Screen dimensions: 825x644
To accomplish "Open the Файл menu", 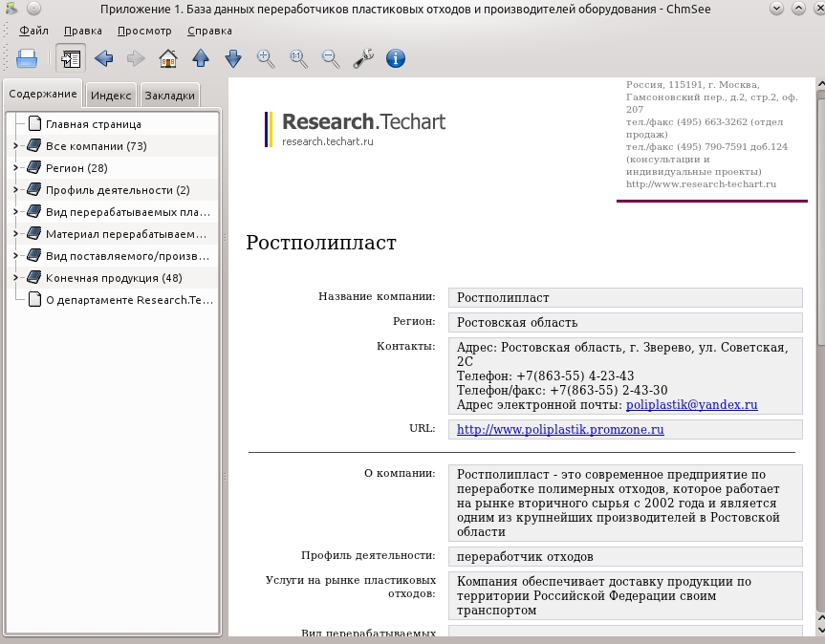I will [x=33, y=31].
